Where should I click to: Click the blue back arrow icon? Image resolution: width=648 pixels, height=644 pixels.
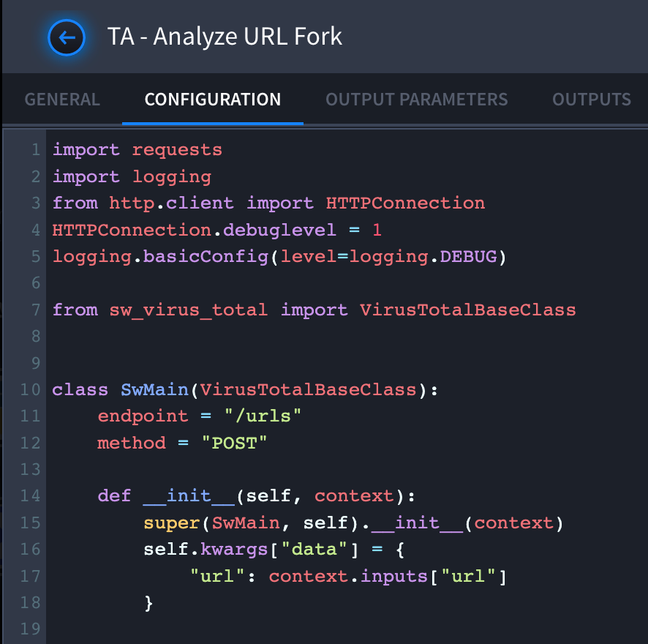67,37
